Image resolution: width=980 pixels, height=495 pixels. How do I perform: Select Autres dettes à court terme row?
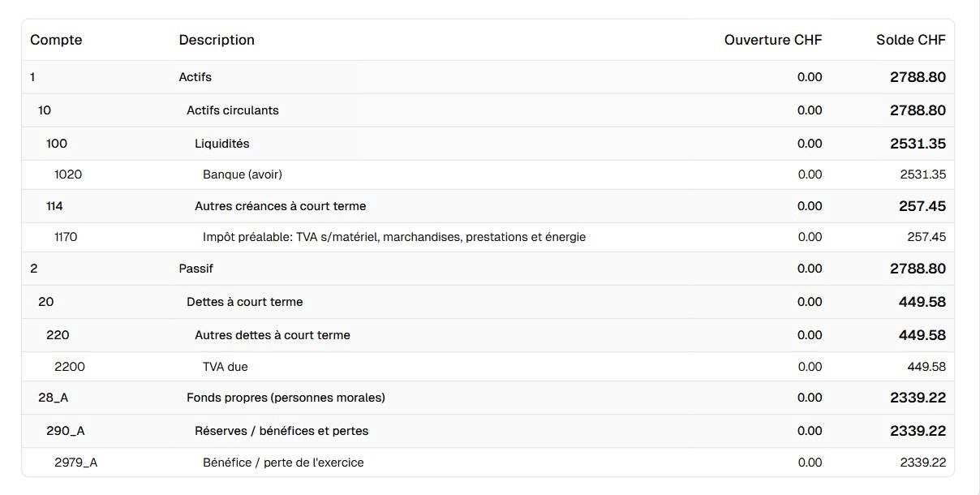[x=273, y=335]
